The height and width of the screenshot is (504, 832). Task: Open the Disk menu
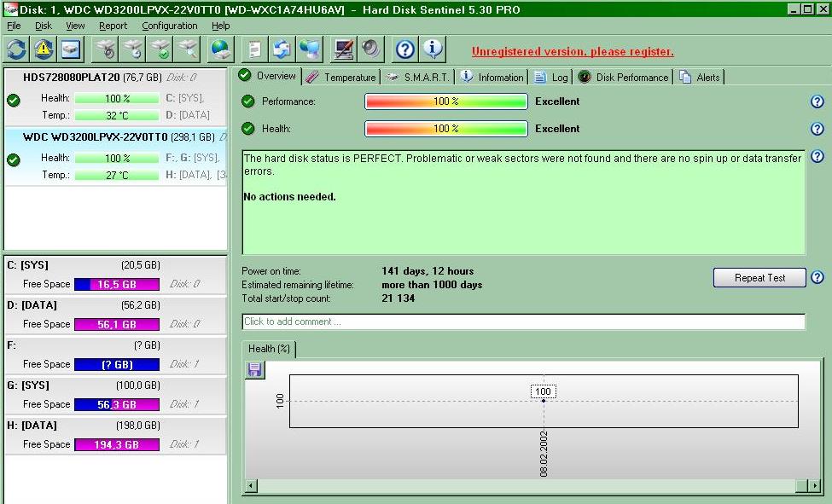click(x=44, y=26)
